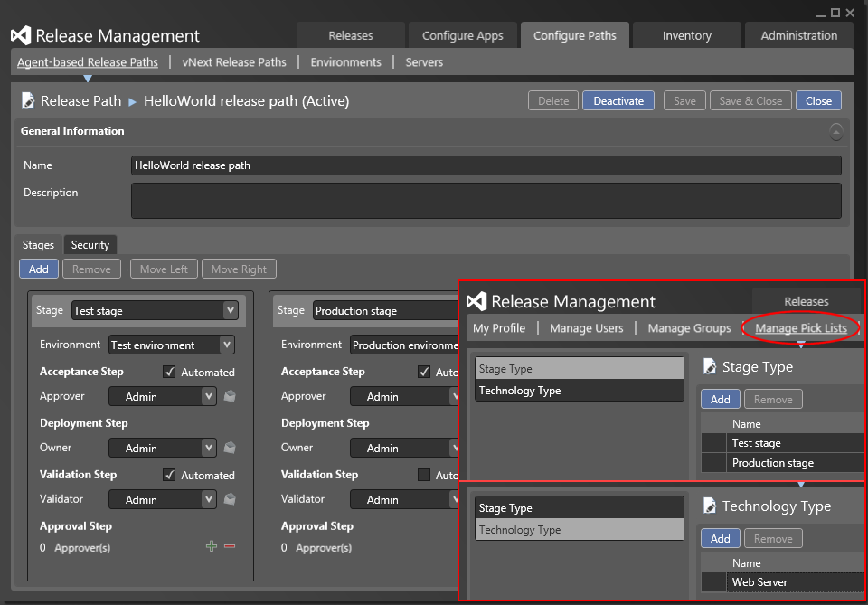Open Agent-based Release Paths link
This screenshot has height=605, width=868.
point(88,62)
